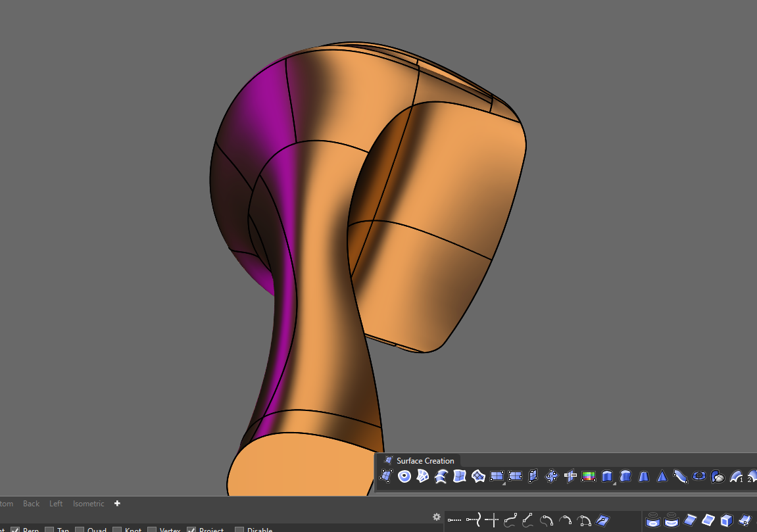Click the first revolve solid icon
The width and height of the screenshot is (757, 532).
[652, 520]
